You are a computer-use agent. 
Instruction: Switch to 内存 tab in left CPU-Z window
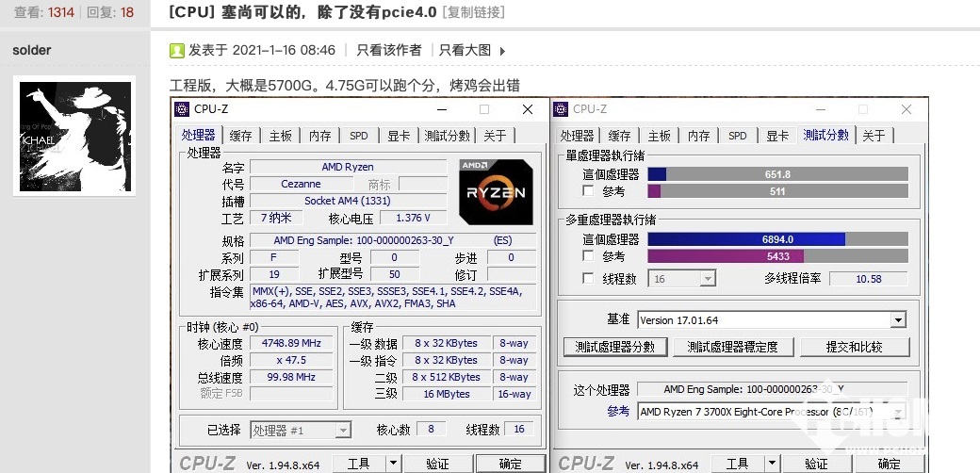[x=320, y=136]
